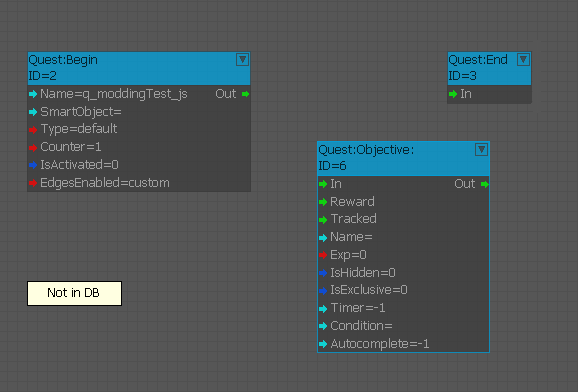Click the red Exp=0 port arrow
The height and width of the screenshot is (392, 578).
click(x=323, y=255)
